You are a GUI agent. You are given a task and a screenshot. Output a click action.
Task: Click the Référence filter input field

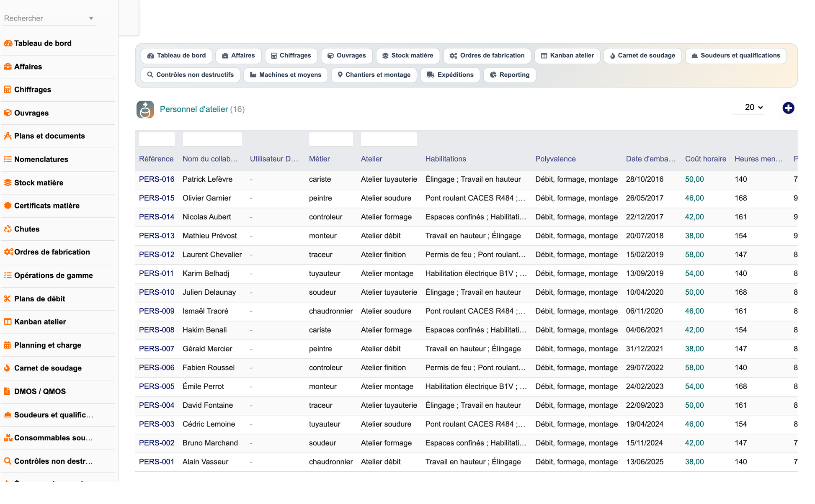(x=157, y=139)
